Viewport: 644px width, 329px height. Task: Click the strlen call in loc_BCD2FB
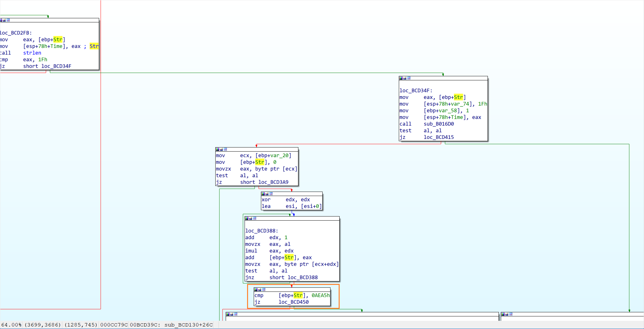pyautogui.click(x=32, y=53)
